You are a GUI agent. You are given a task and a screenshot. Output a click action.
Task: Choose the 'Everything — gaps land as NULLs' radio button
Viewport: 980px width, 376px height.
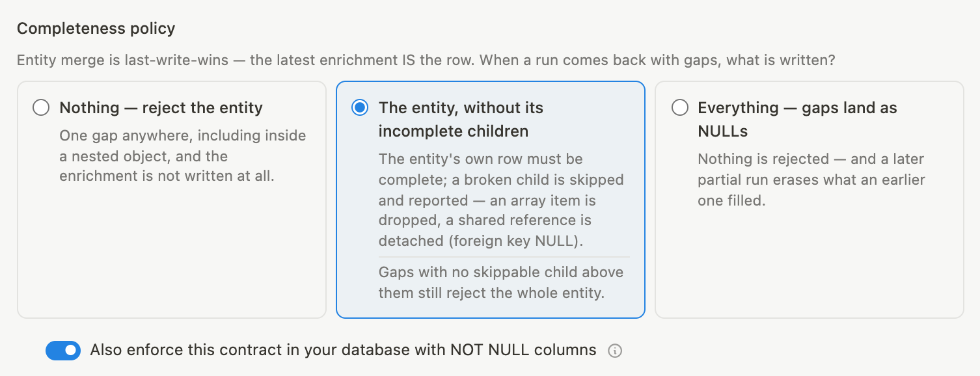point(679,107)
